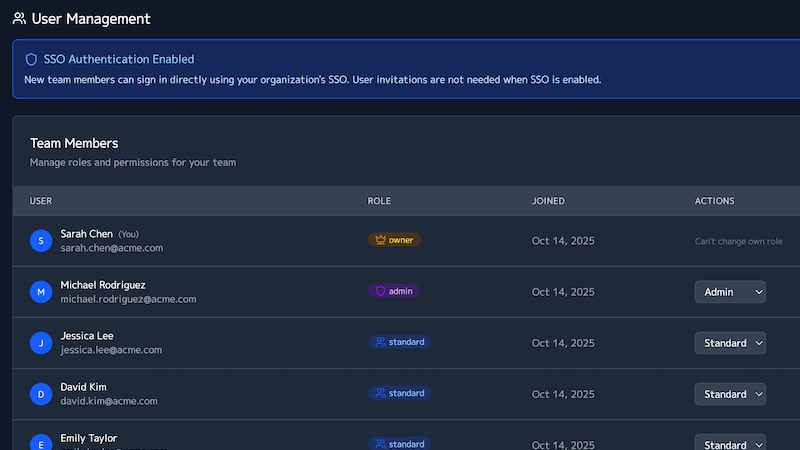Click Sarah Chen's avatar icon
This screenshot has height=450, width=800.
pyautogui.click(x=40, y=241)
